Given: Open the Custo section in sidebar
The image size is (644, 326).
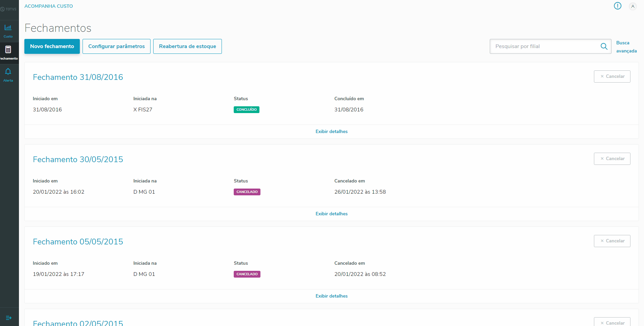Looking at the screenshot, I should (8, 31).
